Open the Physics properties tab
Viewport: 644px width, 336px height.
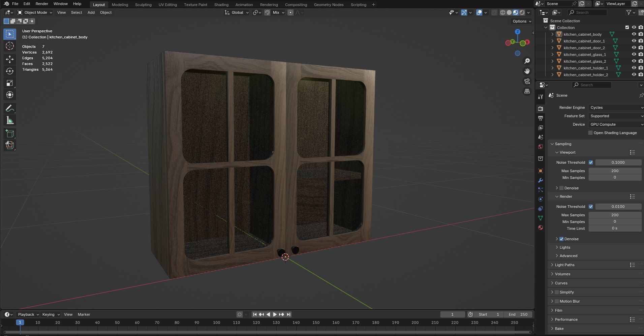click(541, 199)
